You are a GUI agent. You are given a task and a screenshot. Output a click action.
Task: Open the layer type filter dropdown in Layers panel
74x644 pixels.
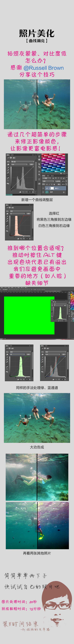46,178
